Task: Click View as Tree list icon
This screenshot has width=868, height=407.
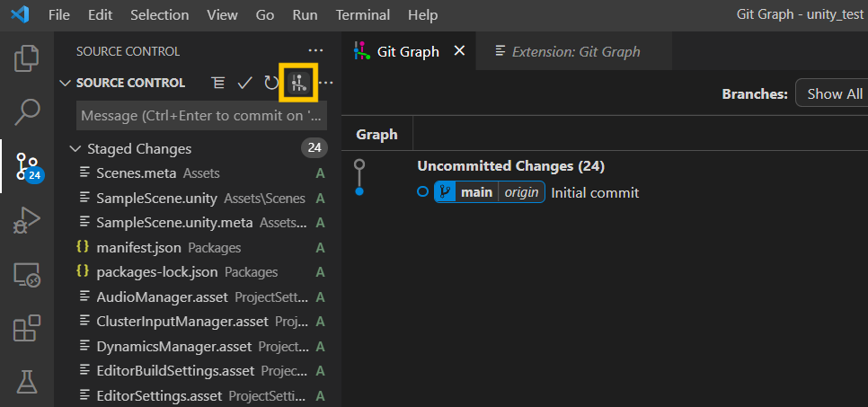Action: (218, 83)
